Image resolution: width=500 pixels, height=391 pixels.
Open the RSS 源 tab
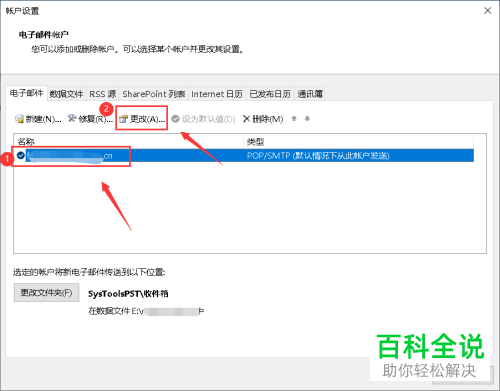[103, 94]
